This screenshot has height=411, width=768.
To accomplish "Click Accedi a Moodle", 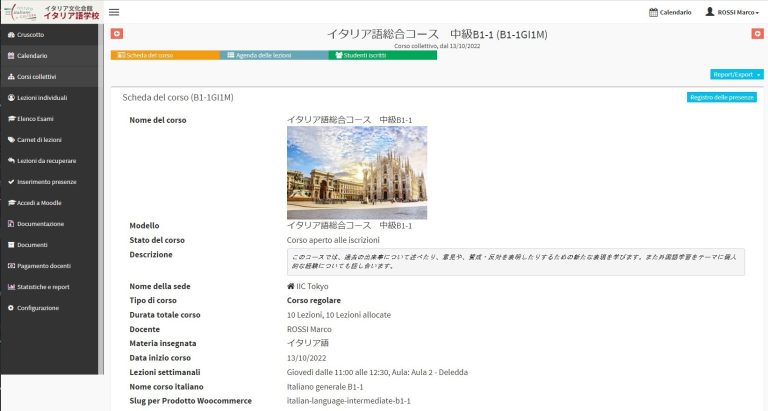I will (39, 202).
